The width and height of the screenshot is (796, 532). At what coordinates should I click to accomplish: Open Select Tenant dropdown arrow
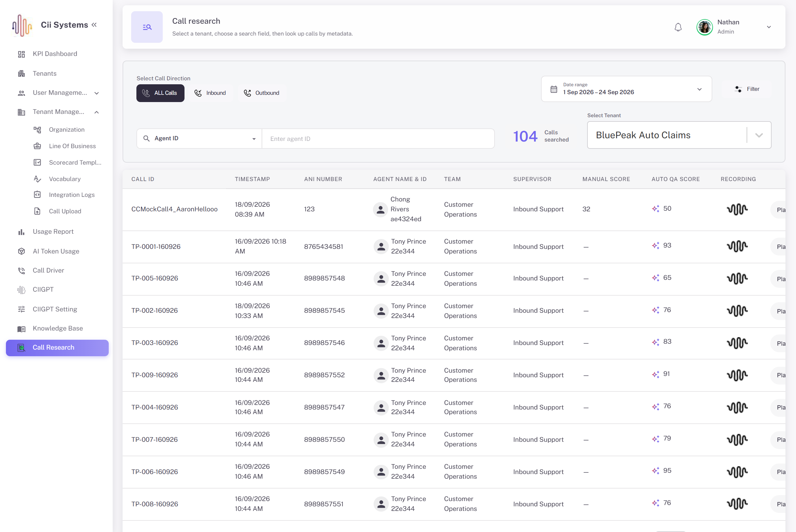tap(759, 135)
